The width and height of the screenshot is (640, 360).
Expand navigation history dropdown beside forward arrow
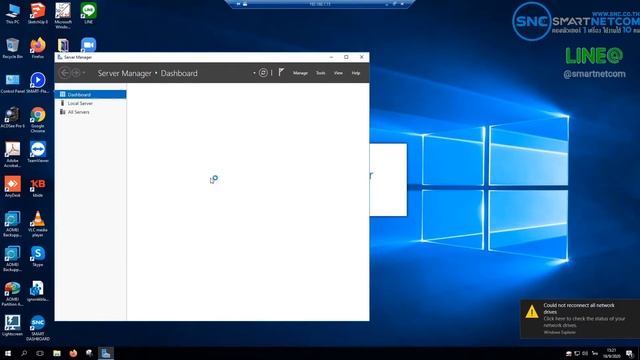[84, 73]
